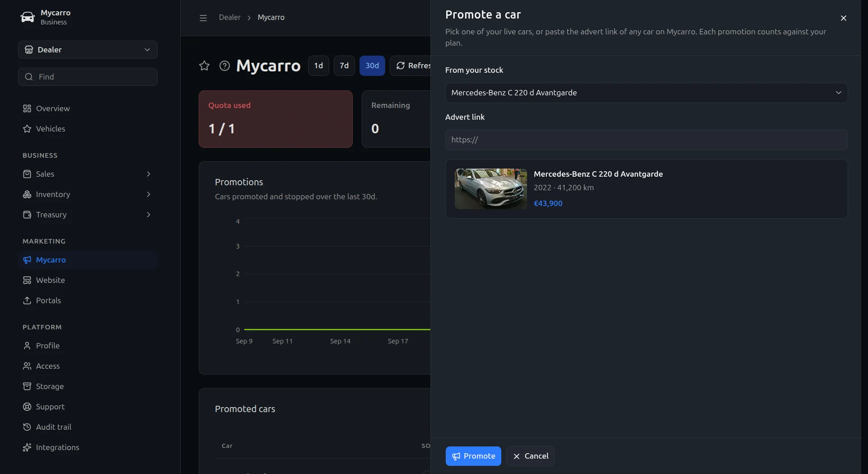The height and width of the screenshot is (474, 868).
Task: Open the Access sidebar item
Action: 88,366
